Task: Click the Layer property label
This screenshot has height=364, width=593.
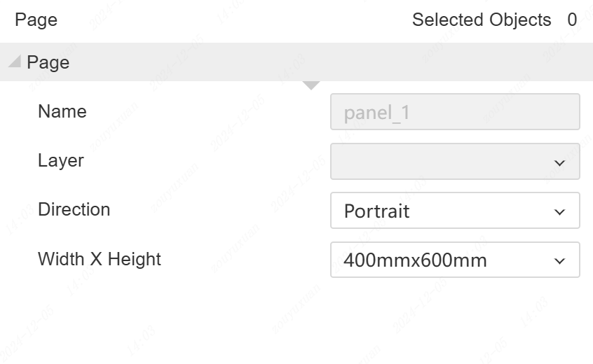Action: (61, 160)
